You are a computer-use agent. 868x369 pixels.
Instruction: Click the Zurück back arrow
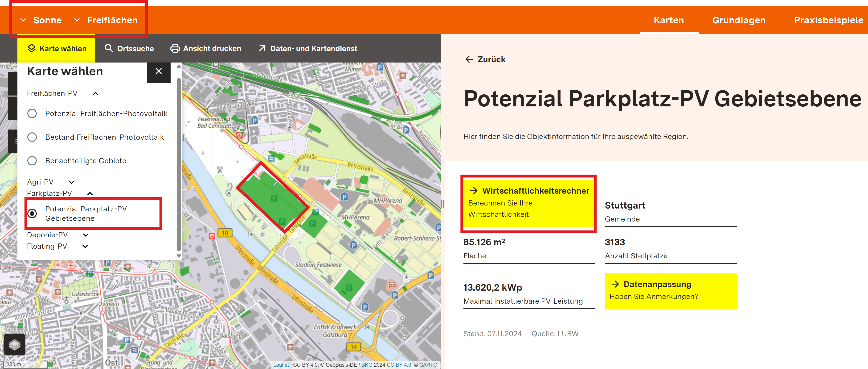pyautogui.click(x=469, y=59)
